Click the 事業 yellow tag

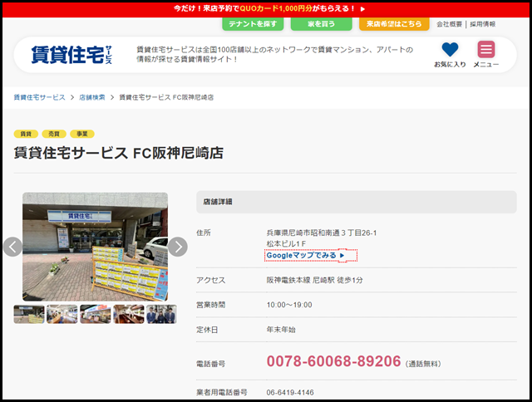point(82,134)
